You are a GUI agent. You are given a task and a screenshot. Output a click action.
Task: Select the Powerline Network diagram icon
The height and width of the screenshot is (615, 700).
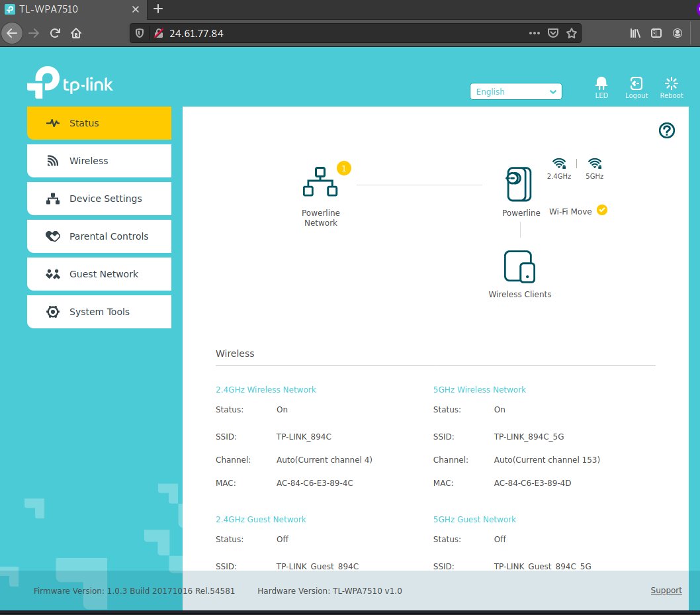pos(321,180)
